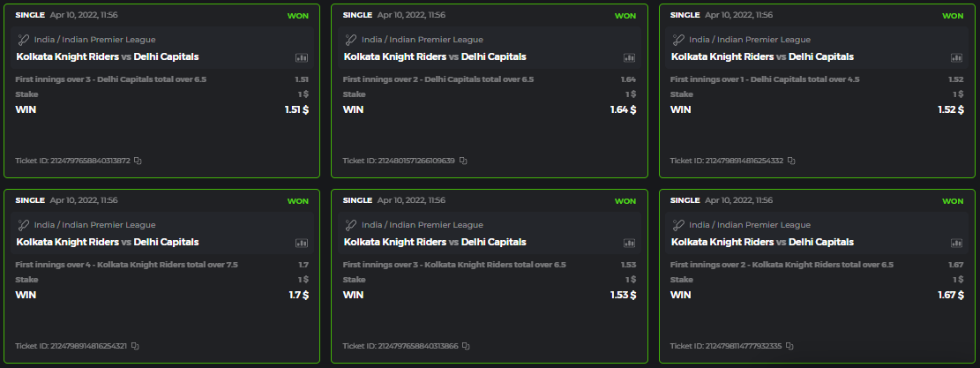The width and height of the screenshot is (980, 368).
Task: Copy ticket ID of the 1.52 $ win bet
Action: coord(791,161)
